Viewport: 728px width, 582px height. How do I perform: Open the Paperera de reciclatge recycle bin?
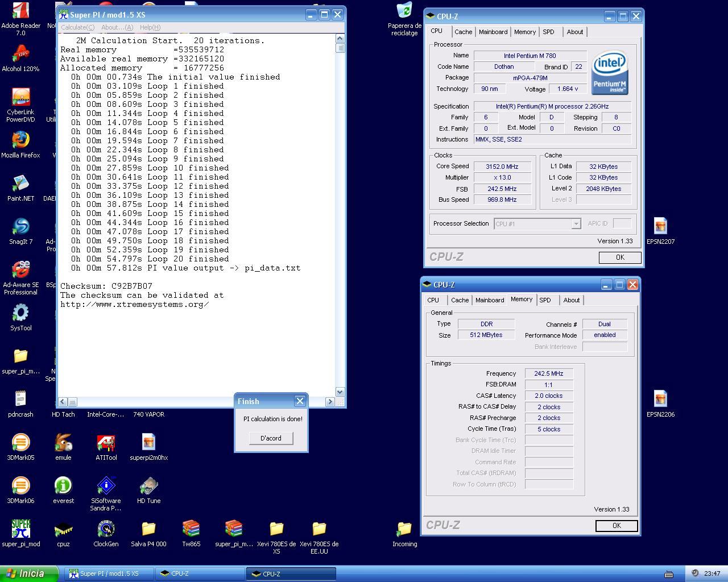[404, 11]
